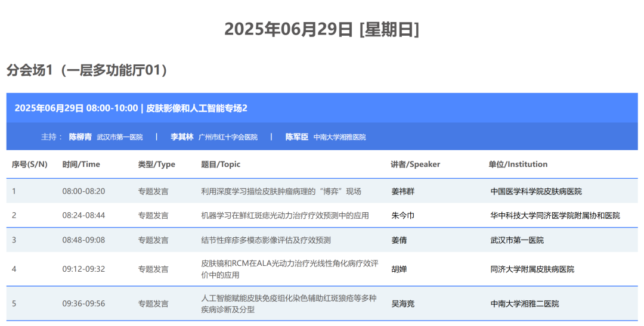644x326 pixels.
Task: Click time cell 09:12-09:32
Action: tap(84, 269)
